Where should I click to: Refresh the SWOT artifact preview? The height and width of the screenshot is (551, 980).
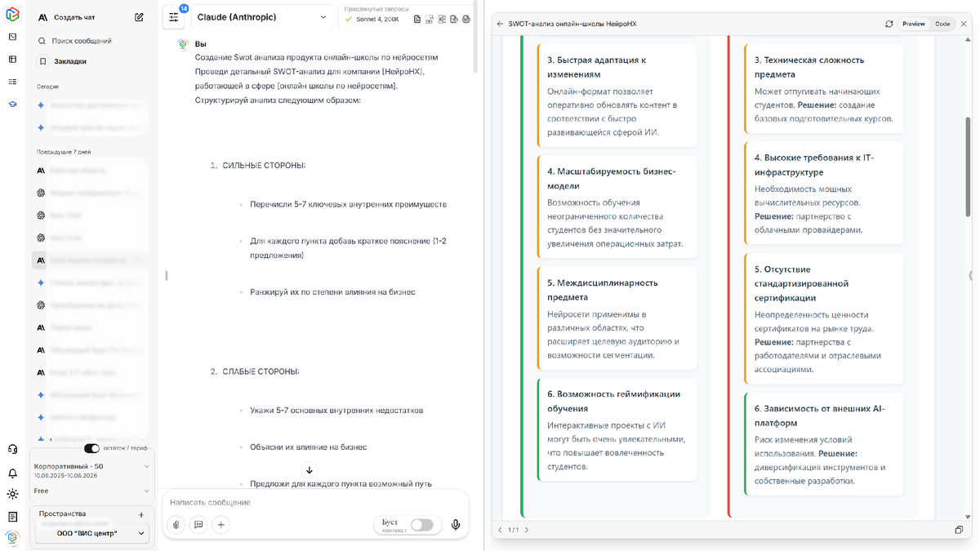(x=889, y=24)
